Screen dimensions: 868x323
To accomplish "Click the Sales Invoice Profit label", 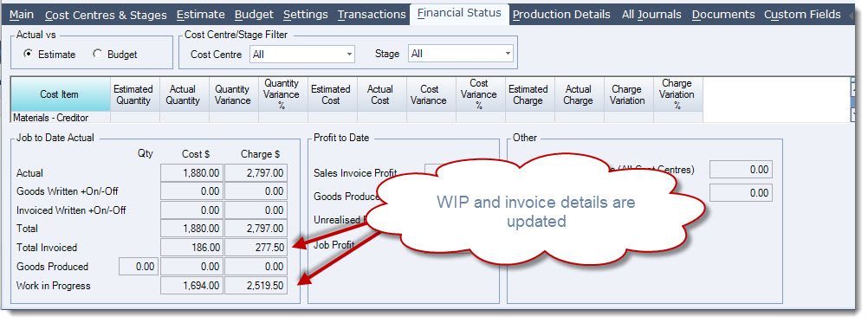I will coord(355,173).
